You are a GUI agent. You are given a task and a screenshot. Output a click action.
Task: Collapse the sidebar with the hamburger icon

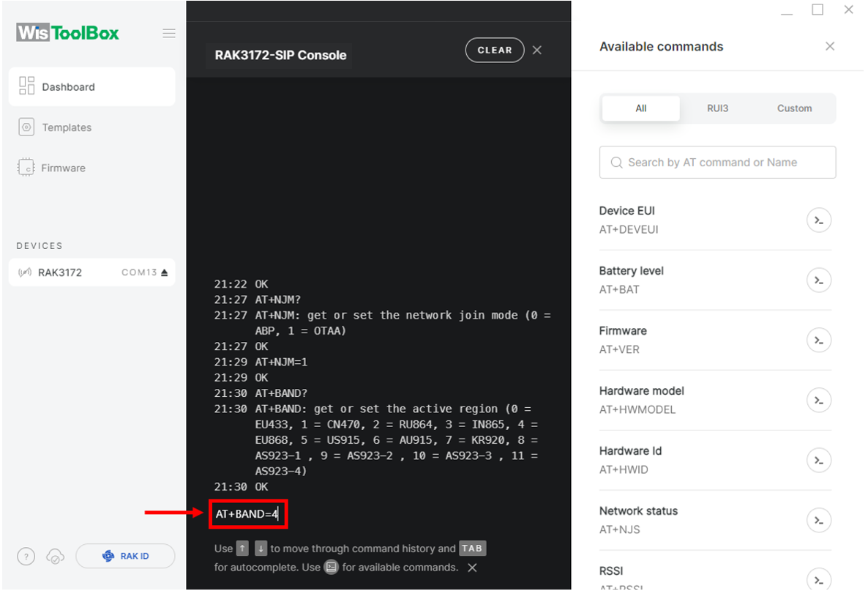pyautogui.click(x=169, y=33)
